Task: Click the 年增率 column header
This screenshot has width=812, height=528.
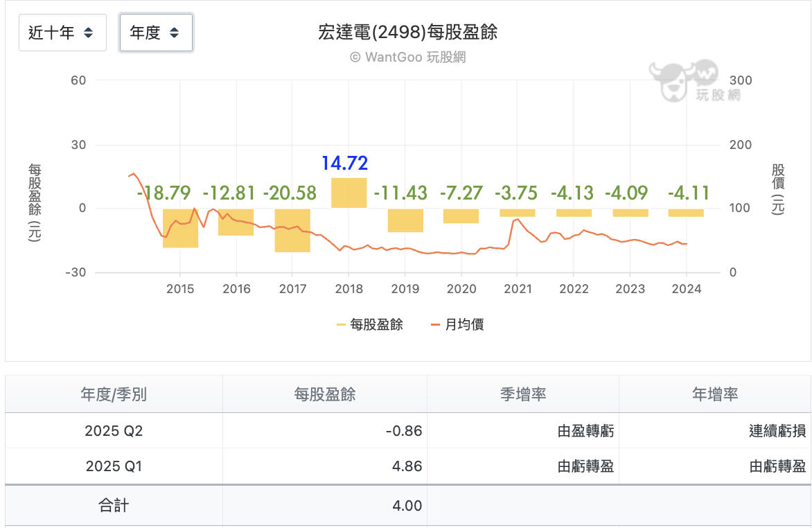Action: tap(714, 394)
